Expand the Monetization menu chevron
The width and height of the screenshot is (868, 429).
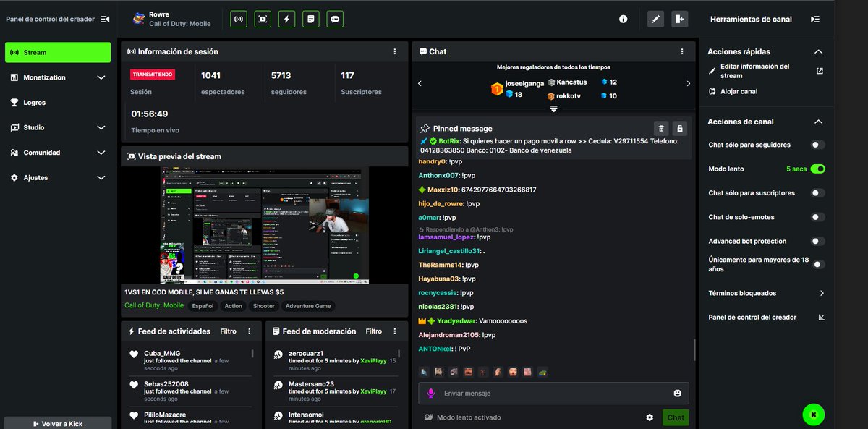[x=101, y=77]
